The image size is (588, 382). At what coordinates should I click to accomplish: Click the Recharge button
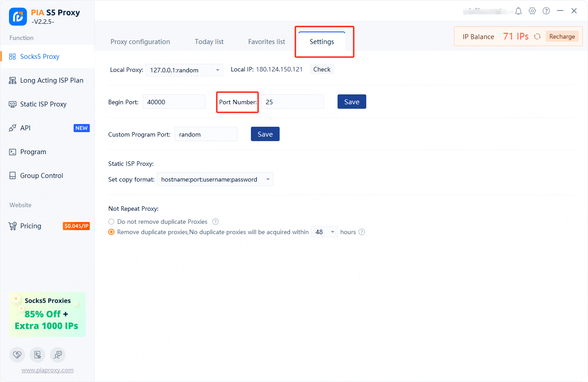coord(562,37)
